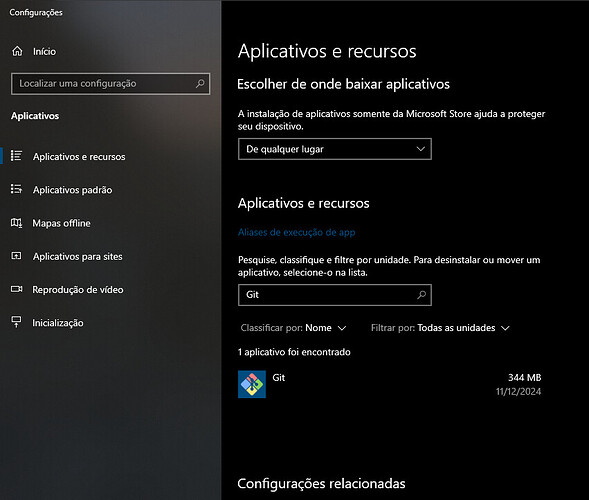Click the Aplicativos padrão sidebar icon
This screenshot has height=500, width=589.
pyautogui.click(x=16, y=189)
